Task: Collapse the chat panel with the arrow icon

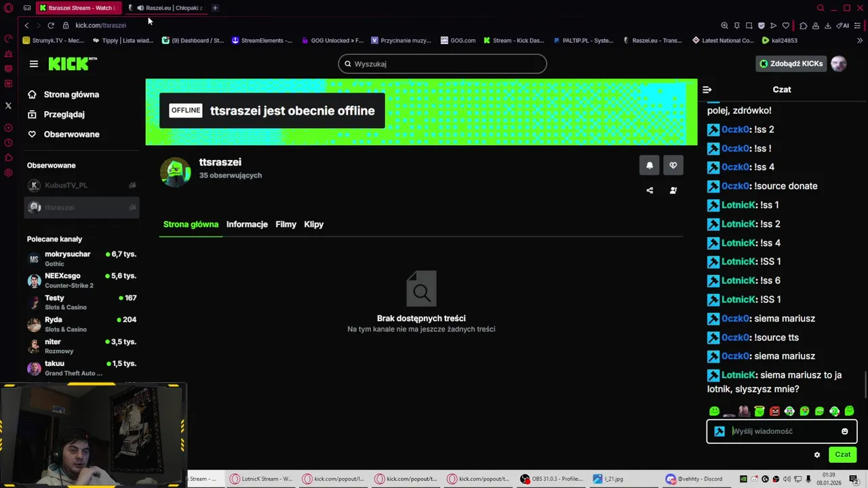Action: pyautogui.click(x=707, y=89)
